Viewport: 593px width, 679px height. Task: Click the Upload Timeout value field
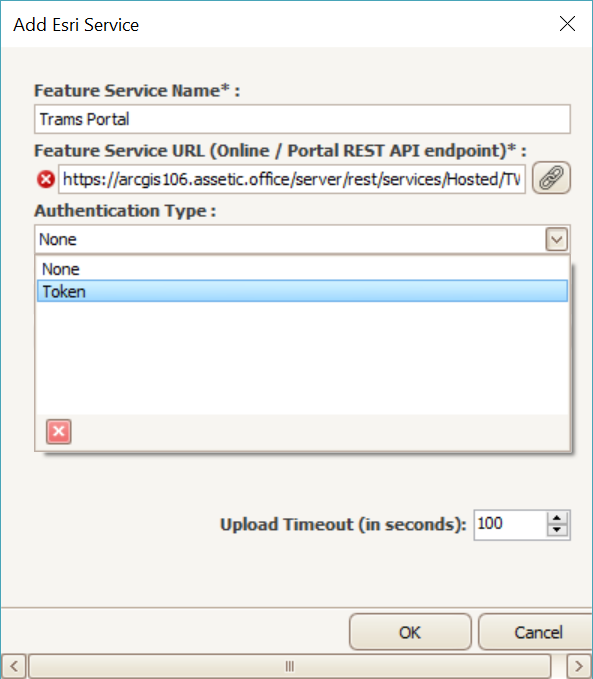pyautogui.click(x=510, y=524)
